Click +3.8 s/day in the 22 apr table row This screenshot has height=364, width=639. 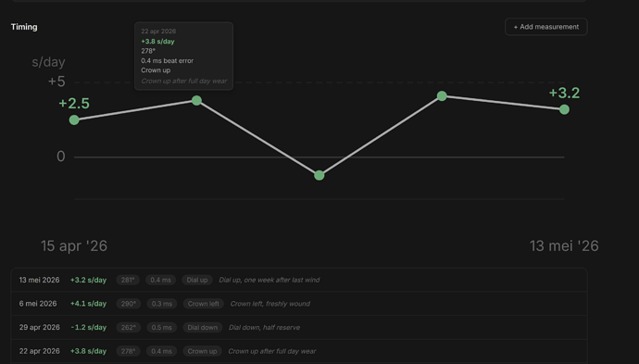pyautogui.click(x=88, y=351)
